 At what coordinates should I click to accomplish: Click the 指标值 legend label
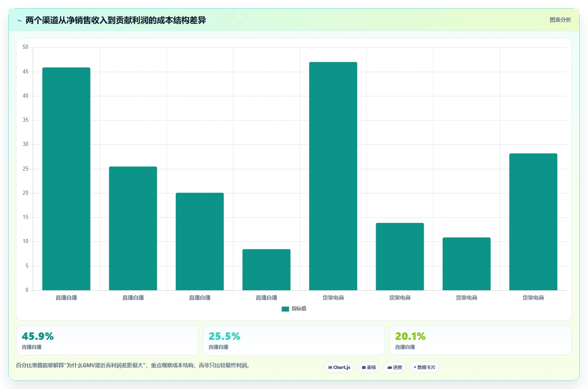pos(299,309)
